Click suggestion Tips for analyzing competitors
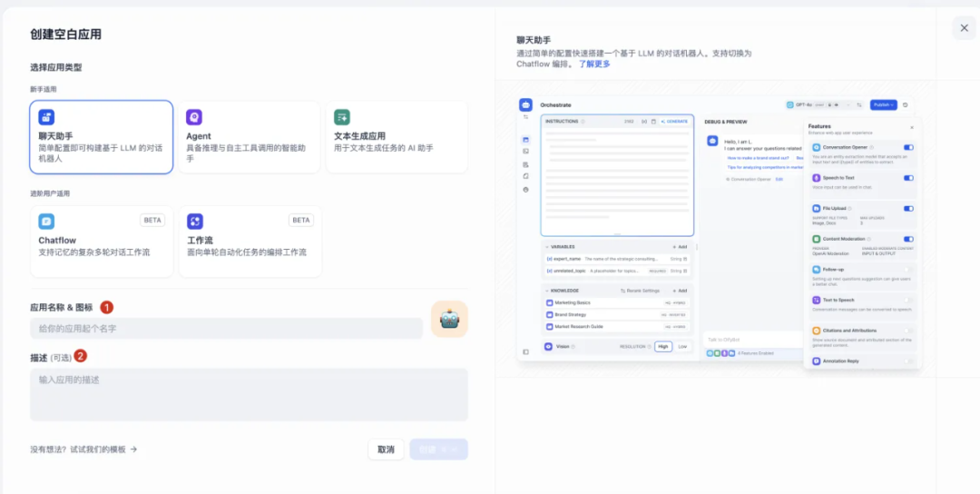The image size is (980, 494). pos(764,168)
